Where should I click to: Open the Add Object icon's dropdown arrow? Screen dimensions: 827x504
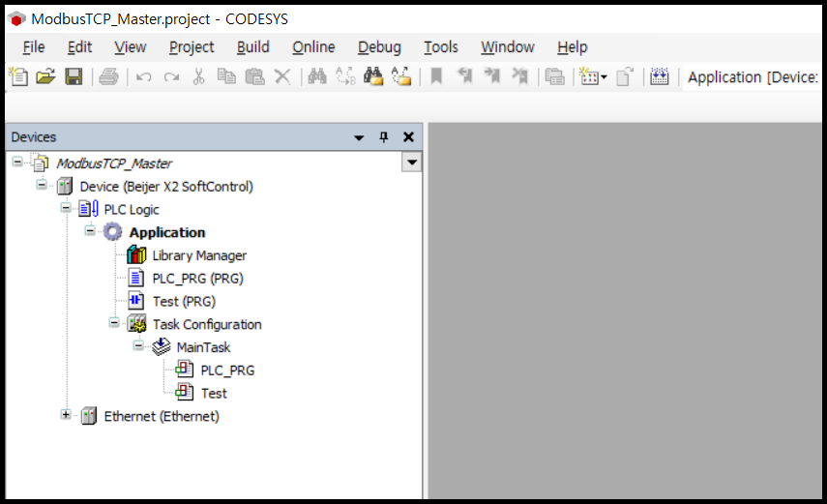click(604, 77)
